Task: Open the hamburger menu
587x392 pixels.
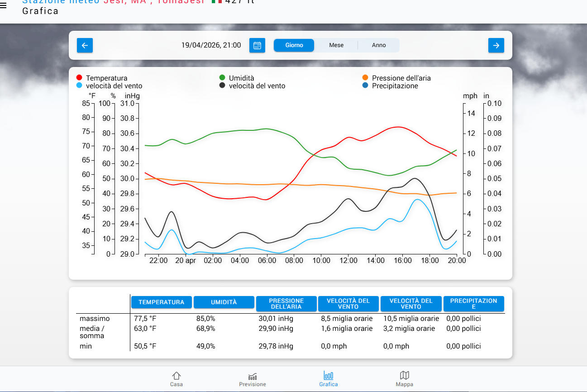Action: (4, 5)
